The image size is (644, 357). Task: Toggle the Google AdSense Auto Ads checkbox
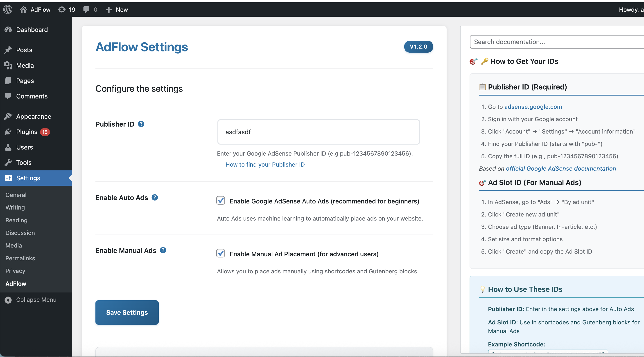click(221, 201)
